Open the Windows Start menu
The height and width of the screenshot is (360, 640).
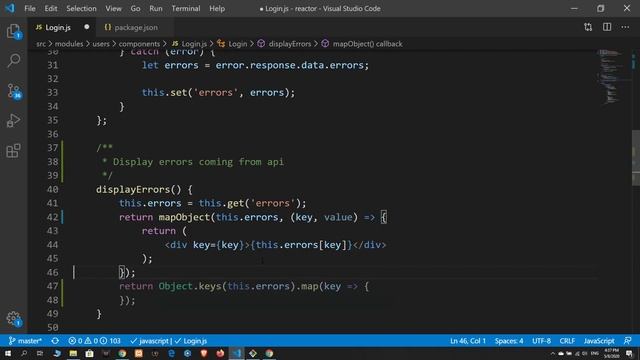8,353
